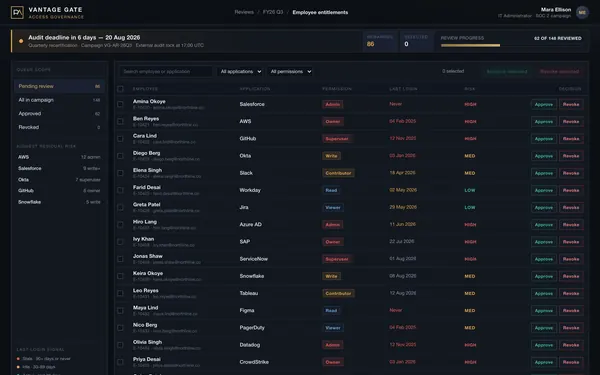600x375 pixels.
Task: Approve Farid Desai's Workday access
Action: [x=544, y=191]
